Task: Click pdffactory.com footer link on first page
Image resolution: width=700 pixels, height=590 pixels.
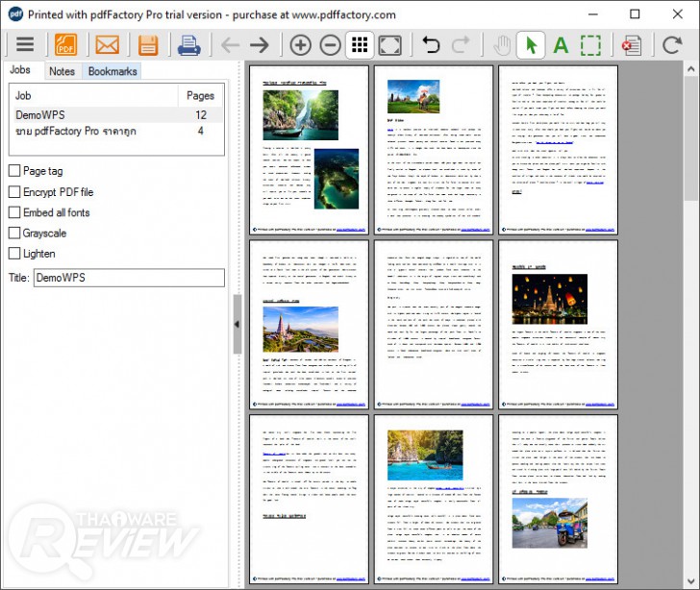Action: click(351, 230)
